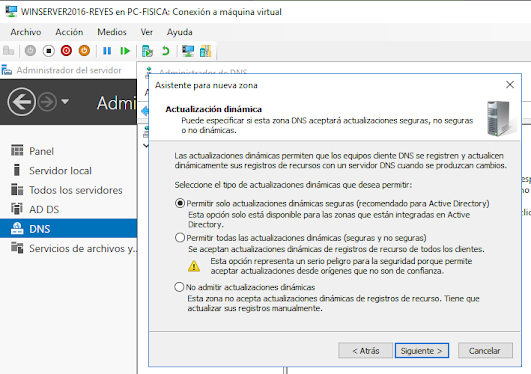Select secure dynamic updates only option
This screenshot has height=374, width=531.
(x=179, y=203)
